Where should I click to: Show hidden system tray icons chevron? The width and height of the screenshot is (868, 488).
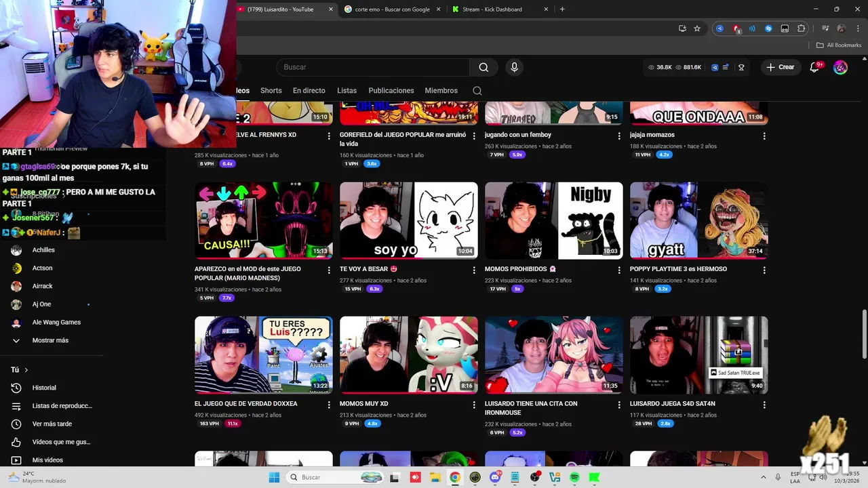[763, 477]
